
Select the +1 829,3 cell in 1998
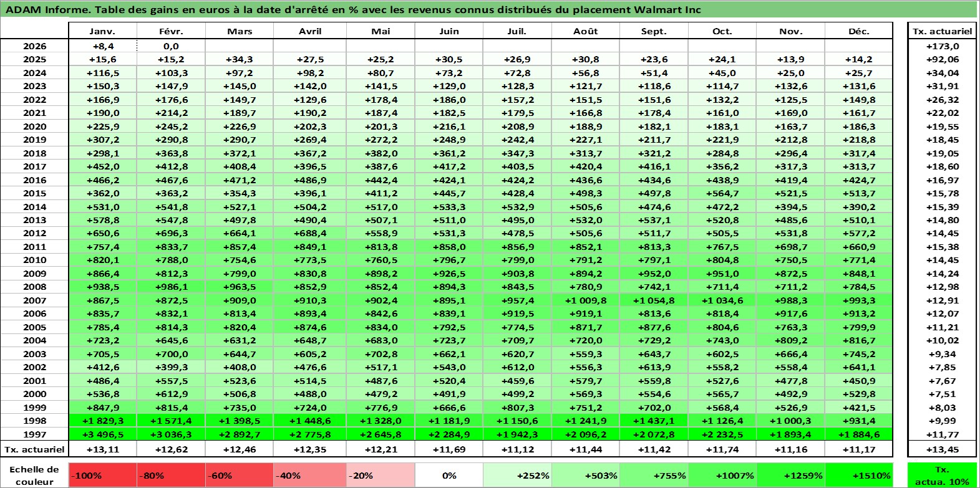coord(102,421)
